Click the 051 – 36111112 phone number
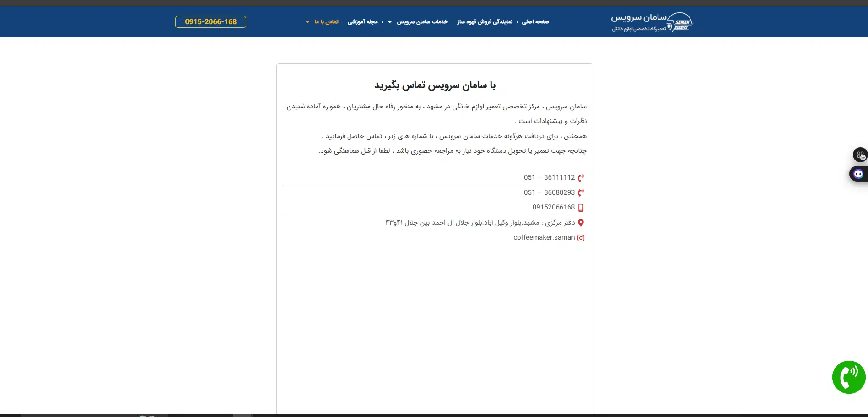Image resolution: width=868 pixels, height=417 pixels. click(x=549, y=177)
